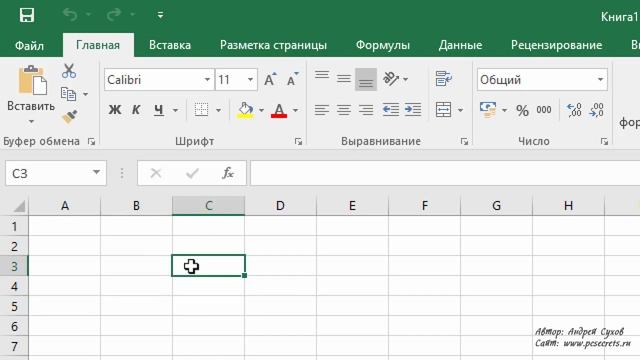Switch to the Вставка tab
The height and width of the screenshot is (360, 640).
pyautogui.click(x=170, y=45)
